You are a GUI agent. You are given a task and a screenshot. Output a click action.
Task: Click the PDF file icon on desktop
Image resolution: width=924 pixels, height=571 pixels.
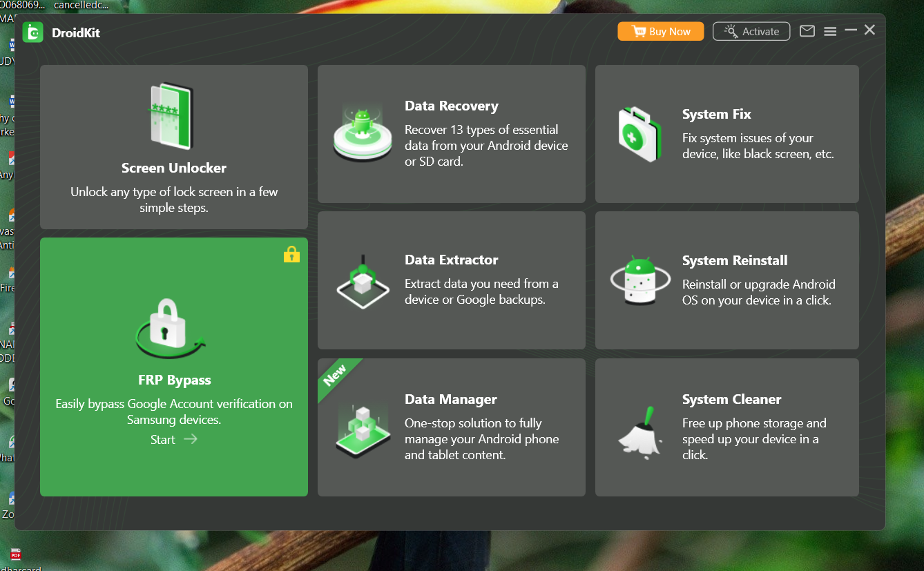(15, 554)
